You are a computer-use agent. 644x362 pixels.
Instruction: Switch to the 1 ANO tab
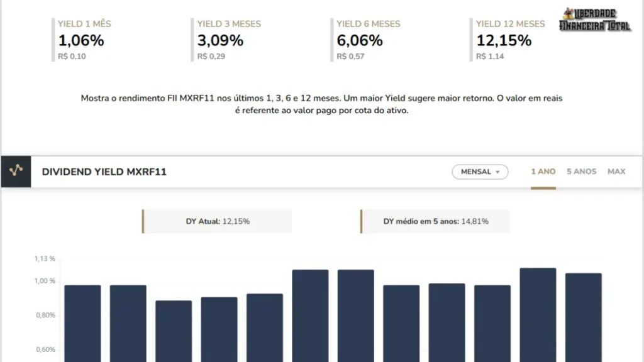pyautogui.click(x=543, y=172)
